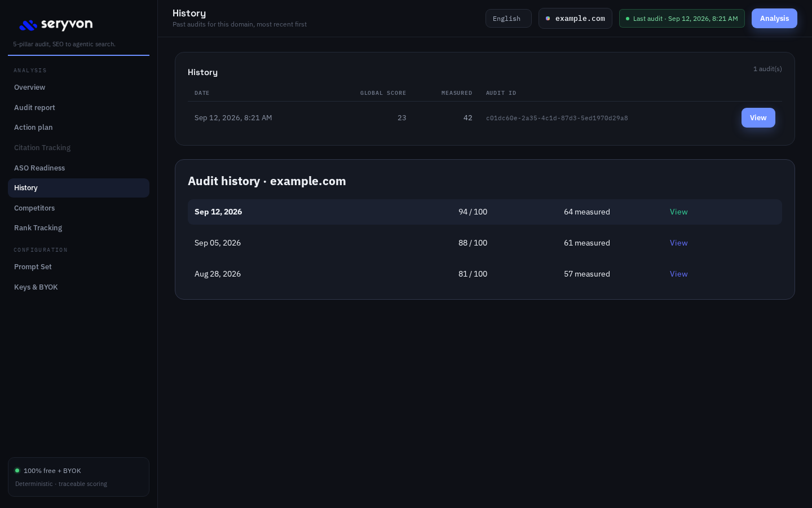Click the blue View button for audit c01dc60e

(758, 118)
